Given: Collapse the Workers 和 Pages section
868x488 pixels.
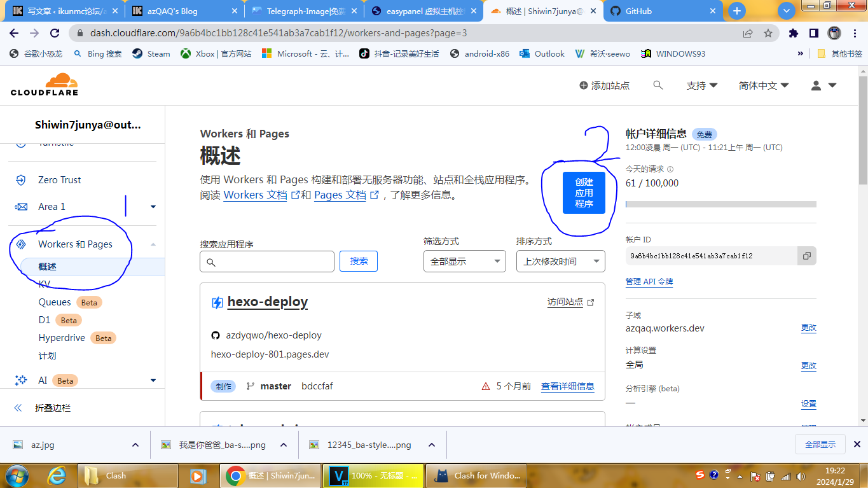Looking at the screenshot, I should click(x=153, y=244).
